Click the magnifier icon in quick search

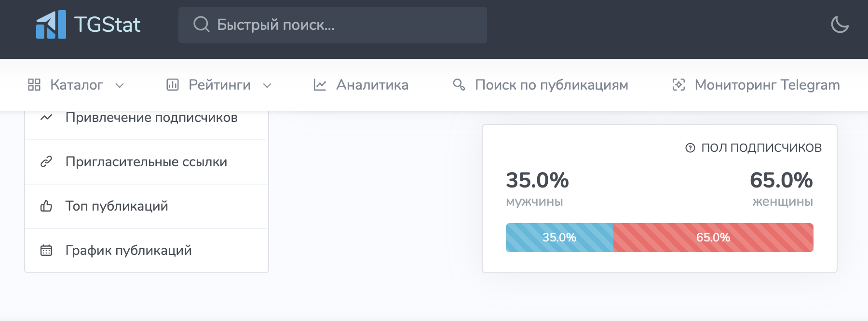tap(201, 25)
